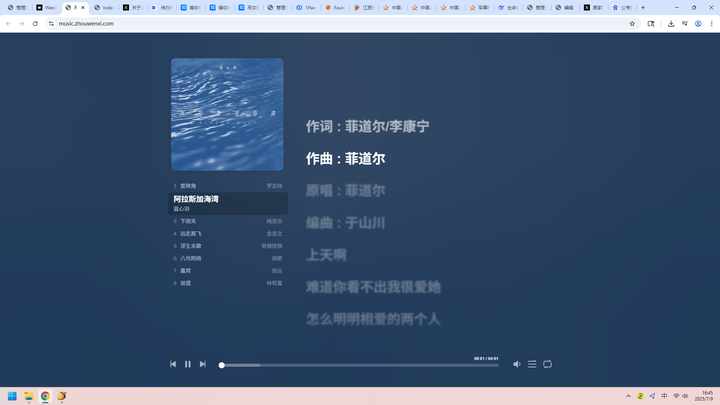Screen dimensions: 720x405
Task: Open the extension icon beside the bookmark star
Action: point(651,23)
